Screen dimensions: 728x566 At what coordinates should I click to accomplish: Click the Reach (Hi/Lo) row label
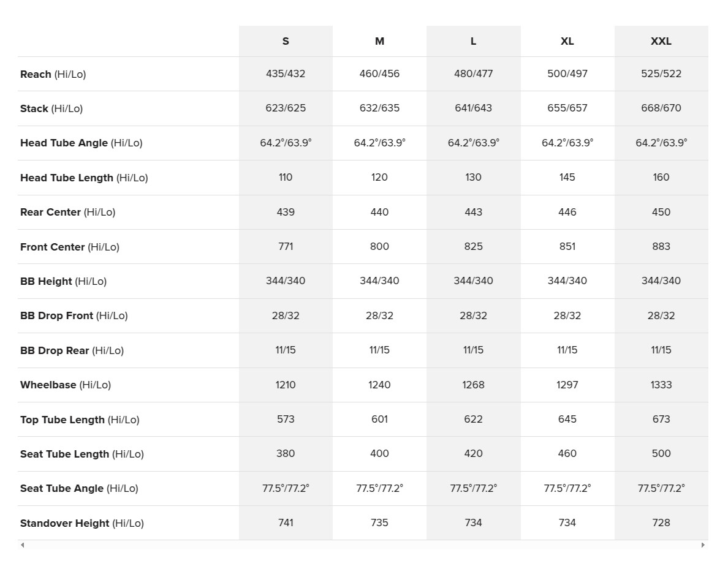click(53, 74)
